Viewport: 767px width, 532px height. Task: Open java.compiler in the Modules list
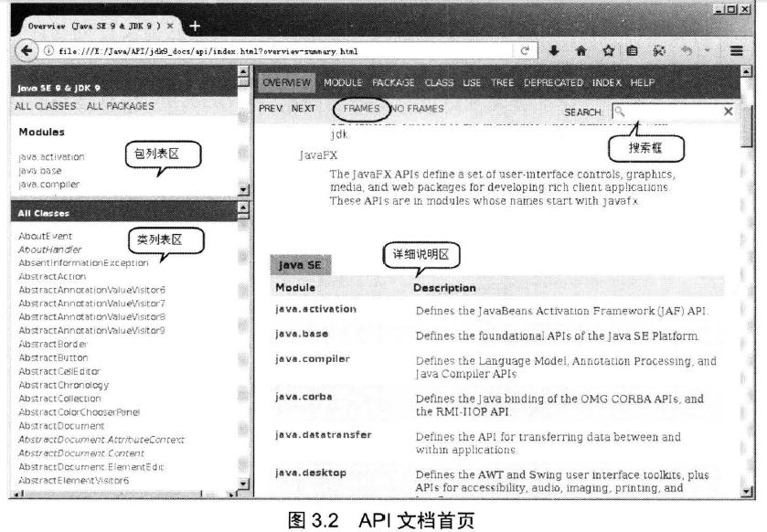[x=49, y=185]
